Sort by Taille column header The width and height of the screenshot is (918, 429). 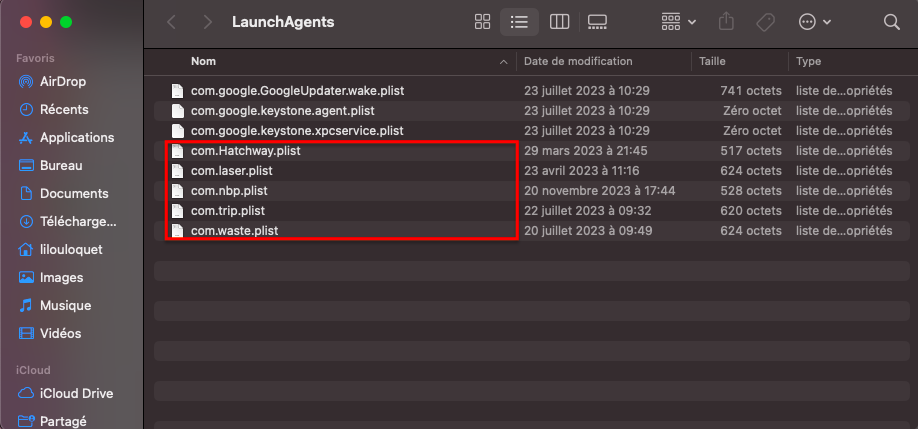pyautogui.click(x=712, y=61)
